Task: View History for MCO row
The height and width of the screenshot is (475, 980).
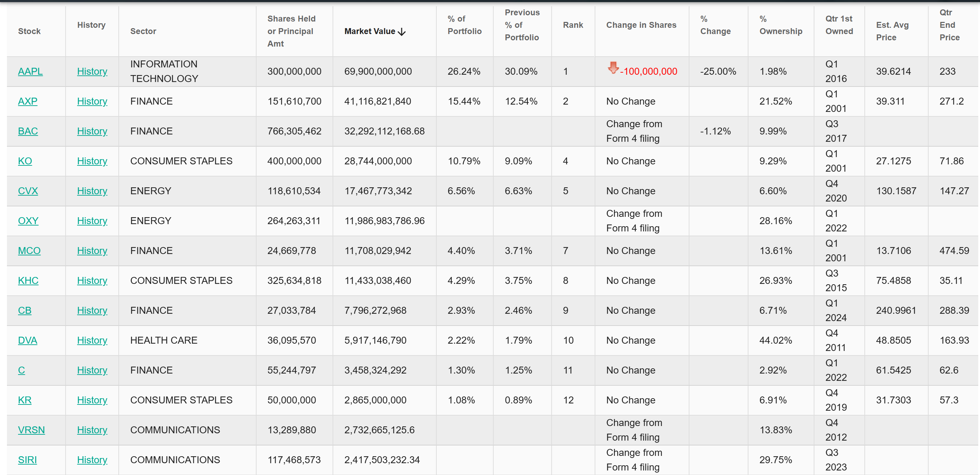Action: click(92, 251)
